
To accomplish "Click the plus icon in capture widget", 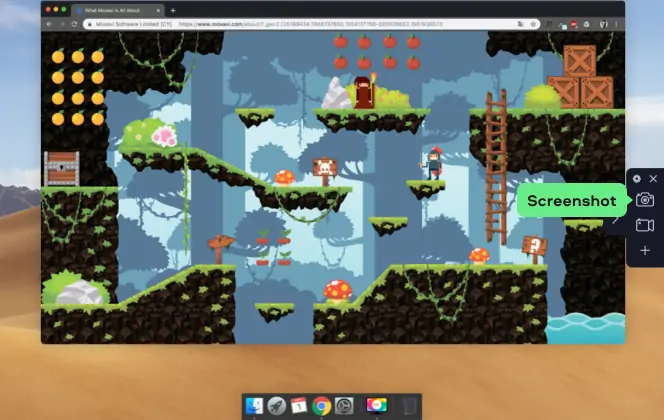I will tap(645, 251).
